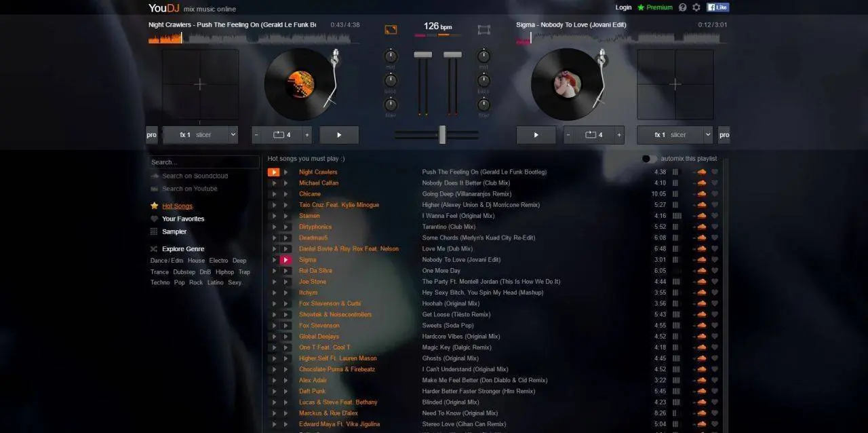Viewport: 868px width, 433px height.
Task: Enable the automix this playlist switch
Action: tap(649, 159)
